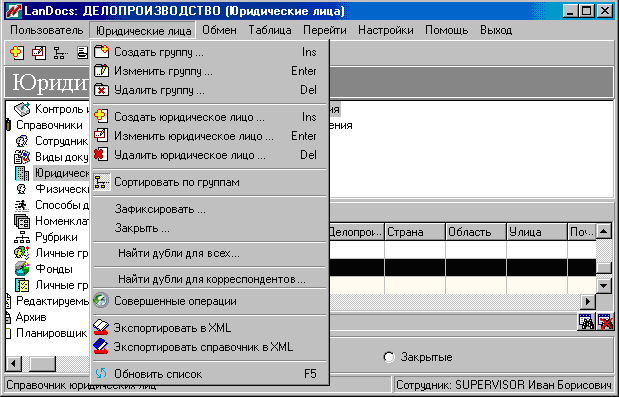Click table scrollbar down arrow

604,285
